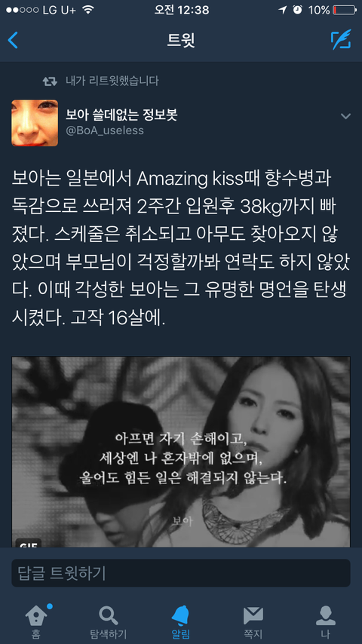Viewport: 362px width, 644px height.
Task: Open the 쪽지 messages envelope tab
Action: [x=253, y=621]
